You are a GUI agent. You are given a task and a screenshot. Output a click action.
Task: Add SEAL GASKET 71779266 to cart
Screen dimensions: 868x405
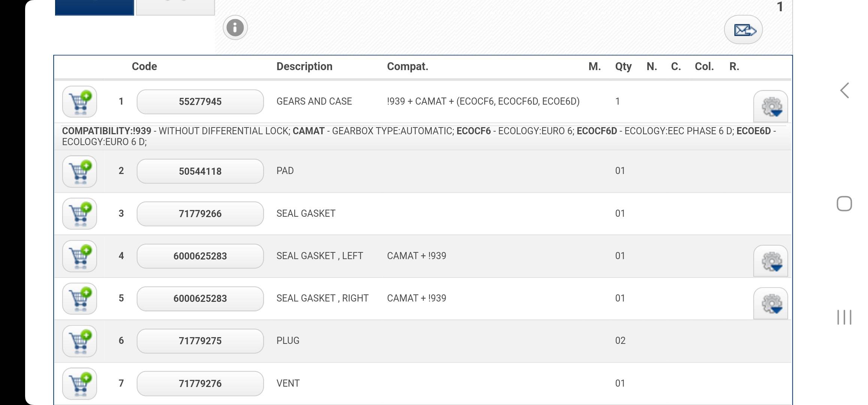point(79,214)
